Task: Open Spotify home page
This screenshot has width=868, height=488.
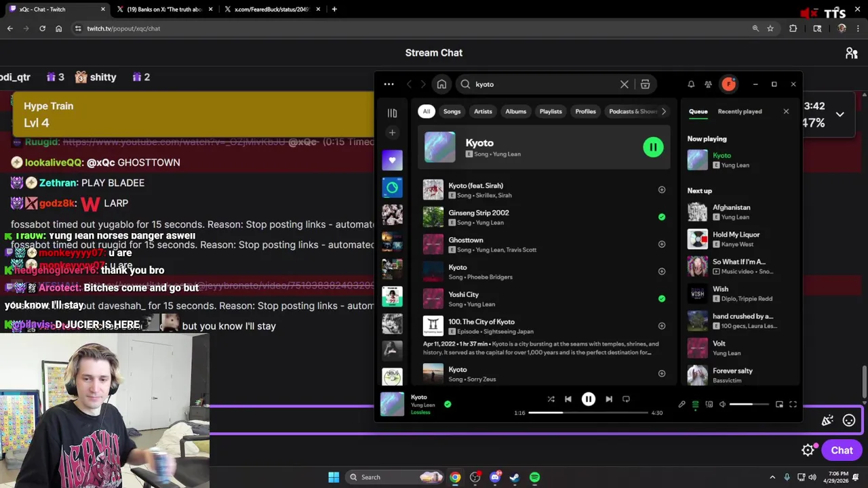Action: [x=441, y=84]
